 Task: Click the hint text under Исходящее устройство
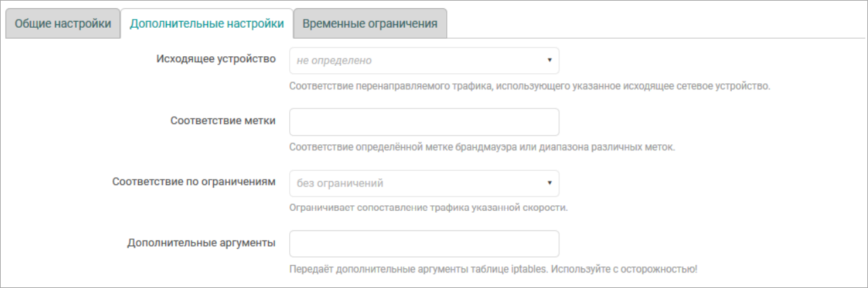[x=529, y=86]
